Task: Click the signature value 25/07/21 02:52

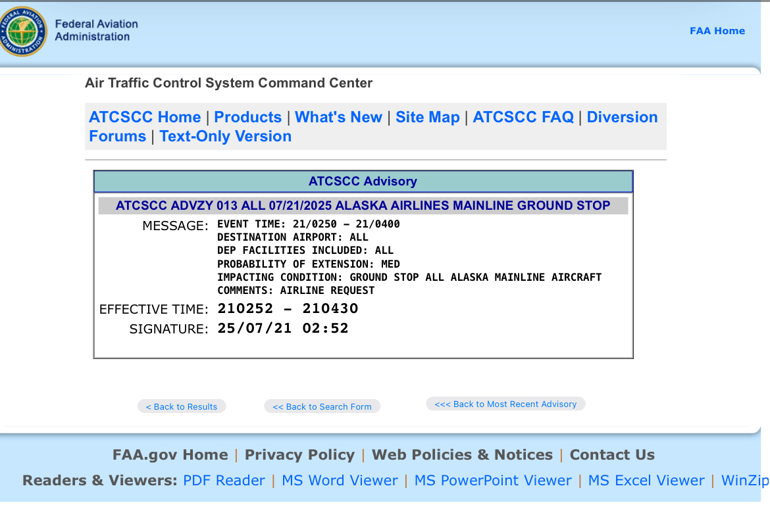Action: [x=283, y=328]
